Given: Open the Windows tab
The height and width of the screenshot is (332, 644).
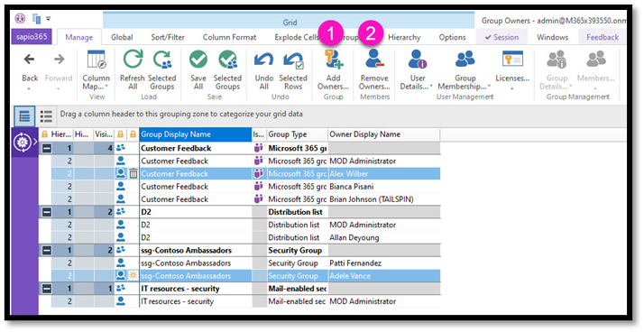Looking at the screenshot, I should click(552, 37).
